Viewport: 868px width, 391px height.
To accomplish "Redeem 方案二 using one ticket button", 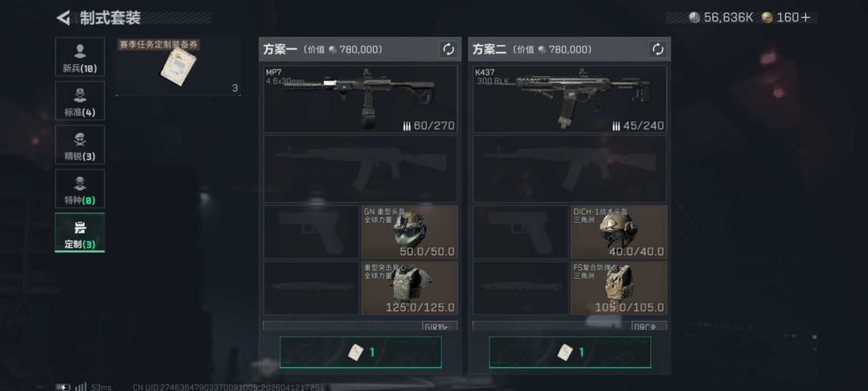I will tap(570, 352).
